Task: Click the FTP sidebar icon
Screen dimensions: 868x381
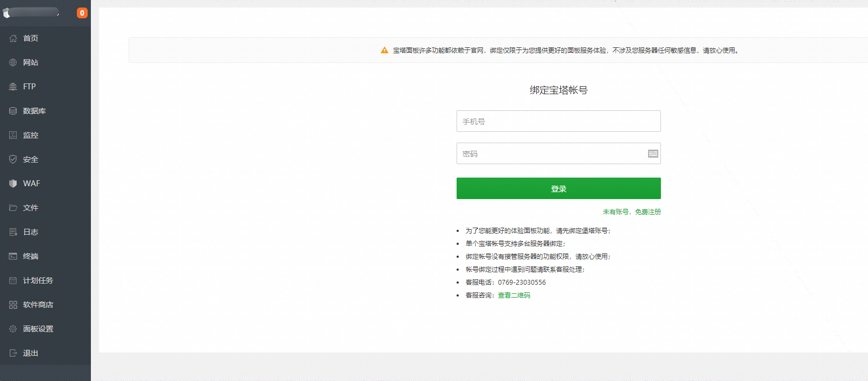Action: [x=13, y=87]
